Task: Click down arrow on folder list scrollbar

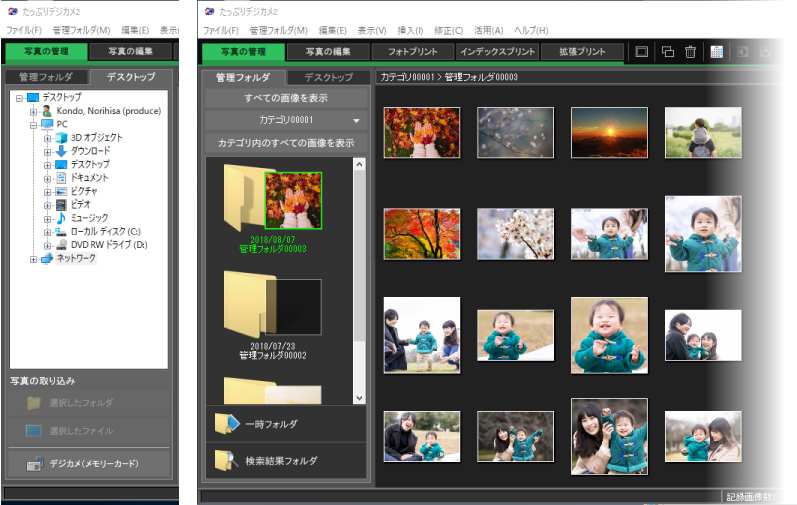Action: point(360,398)
